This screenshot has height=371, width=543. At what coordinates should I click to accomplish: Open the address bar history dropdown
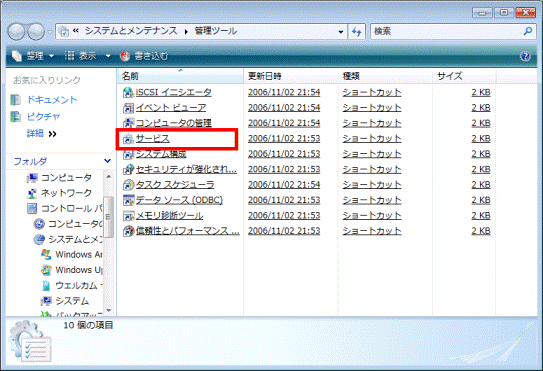click(341, 32)
